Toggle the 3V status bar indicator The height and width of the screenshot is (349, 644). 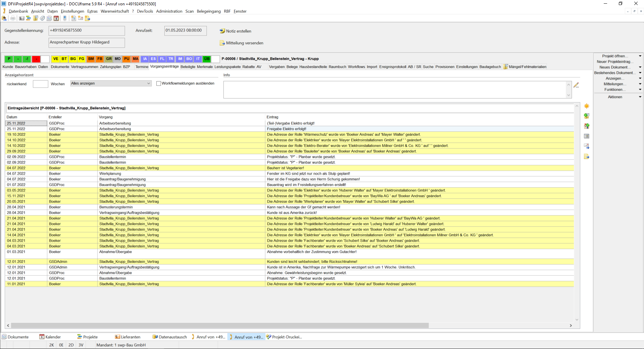pyautogui.click(x=81, y=345)
